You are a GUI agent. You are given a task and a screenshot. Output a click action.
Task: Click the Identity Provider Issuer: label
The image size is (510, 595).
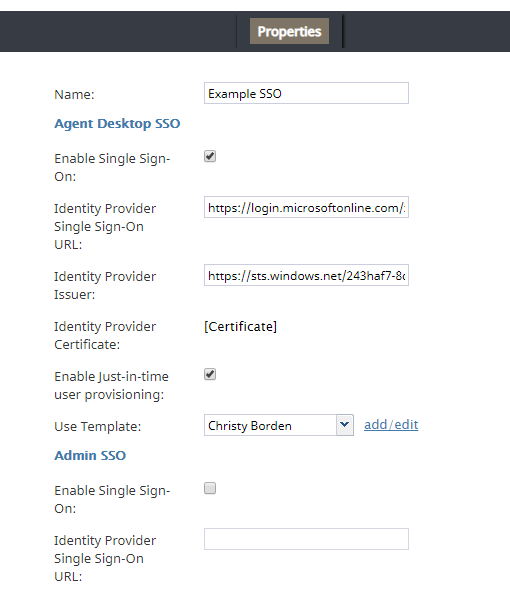pyautogui.click(x=105, y=285)
